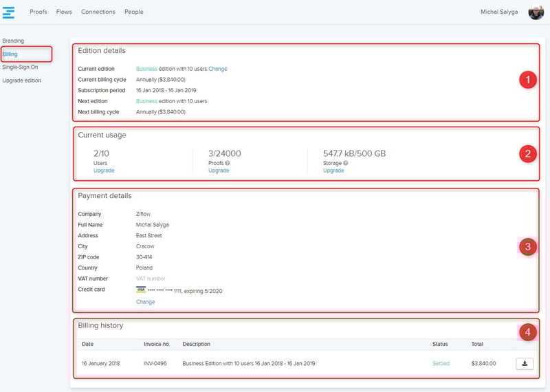550x392 pixels.
Task: Click the VAT number field
Action: click(x=151, y=279)
